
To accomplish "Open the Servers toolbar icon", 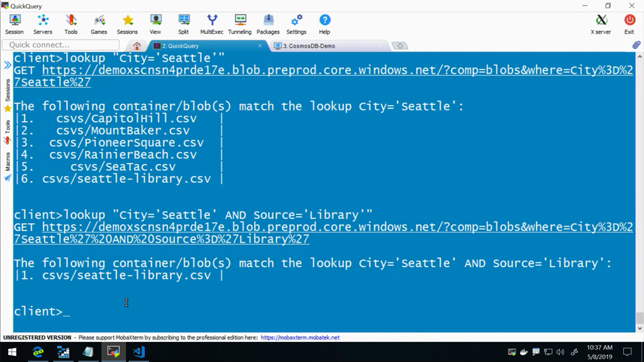I will click(43, 25).
